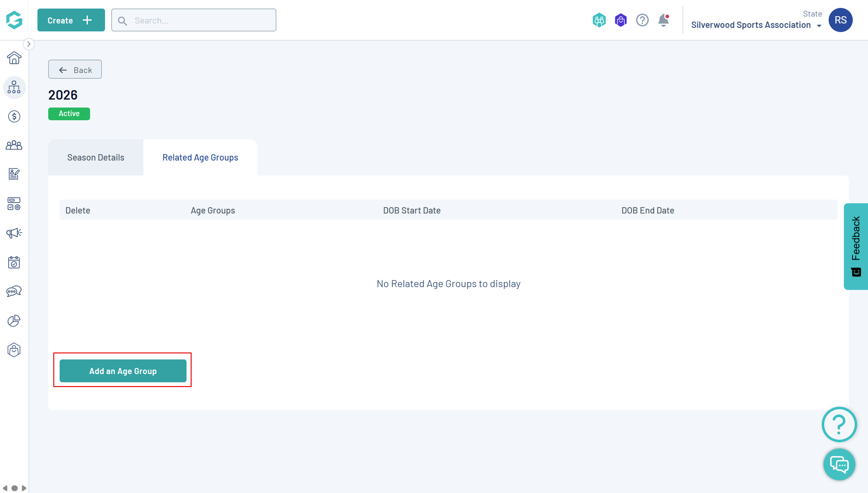Select the Related Age Groups tab
This screenshot has width=868, height=493.
coord(200,157)
